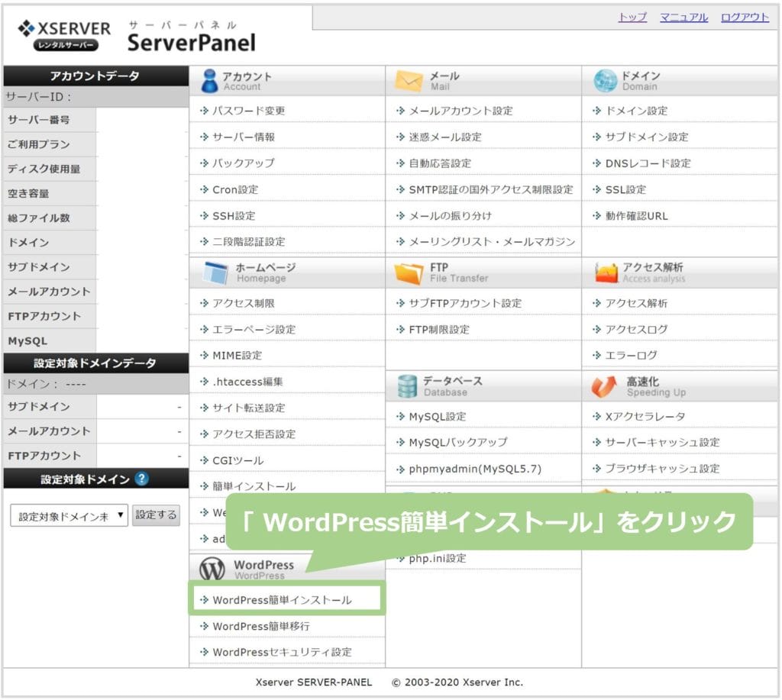Open サイト転送設定
Screen dimensions: 782x700
(x=249, y=408)
